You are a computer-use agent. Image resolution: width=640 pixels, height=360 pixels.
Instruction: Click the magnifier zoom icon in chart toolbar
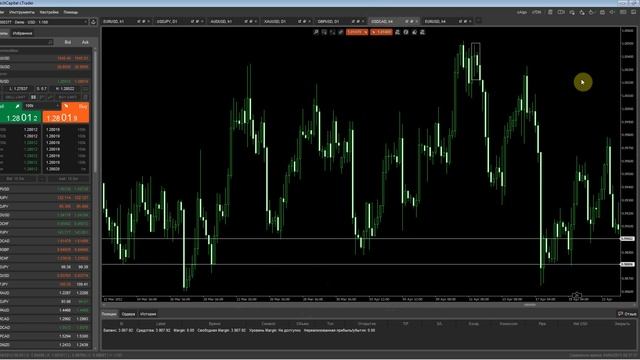[316, 32]
